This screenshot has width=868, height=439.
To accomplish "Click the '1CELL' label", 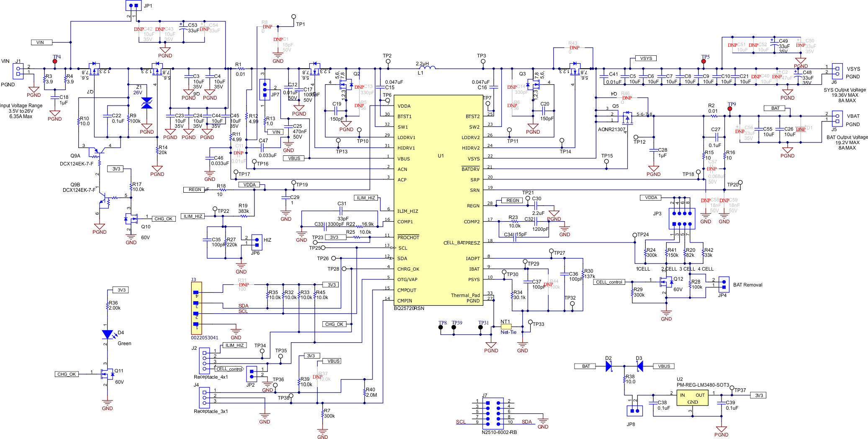I will [x=643, y=269].
